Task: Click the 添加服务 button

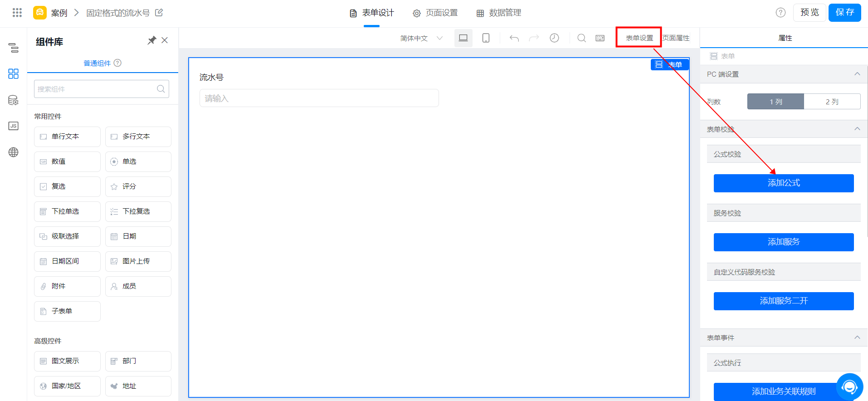Action: [x=784, y=242]
